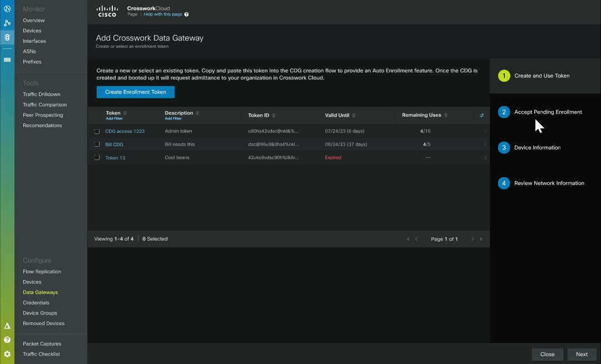Image resolution: width=601 pixels, height=364 pixels.
Task: Open Devices under Monitor section
Action: point(32,31)
